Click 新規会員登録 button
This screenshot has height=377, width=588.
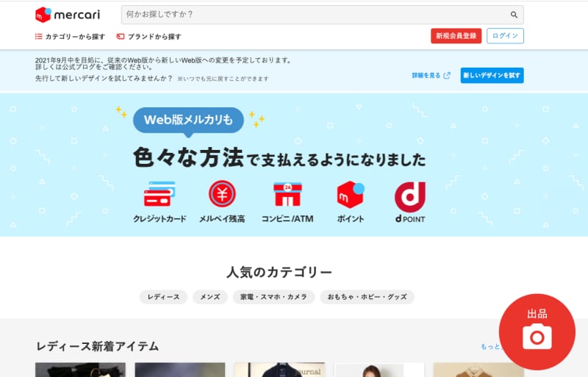point(456,36)
